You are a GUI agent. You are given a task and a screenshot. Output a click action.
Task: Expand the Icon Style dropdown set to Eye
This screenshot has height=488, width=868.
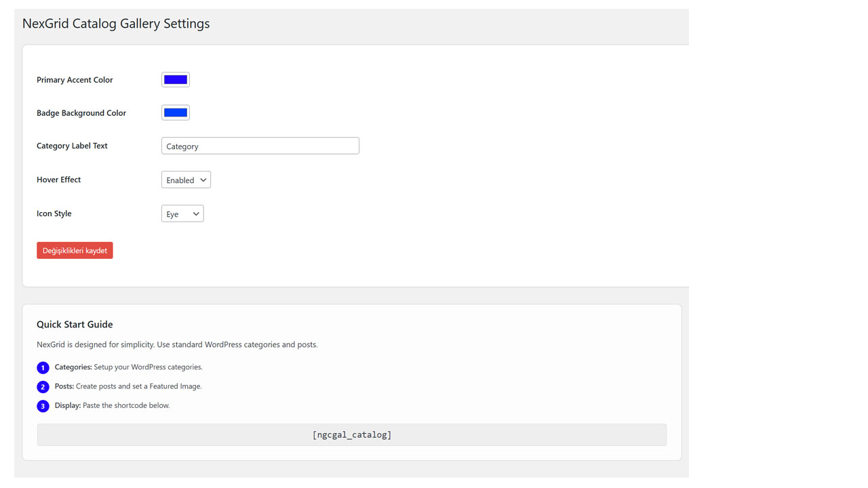tap(182, 213)
